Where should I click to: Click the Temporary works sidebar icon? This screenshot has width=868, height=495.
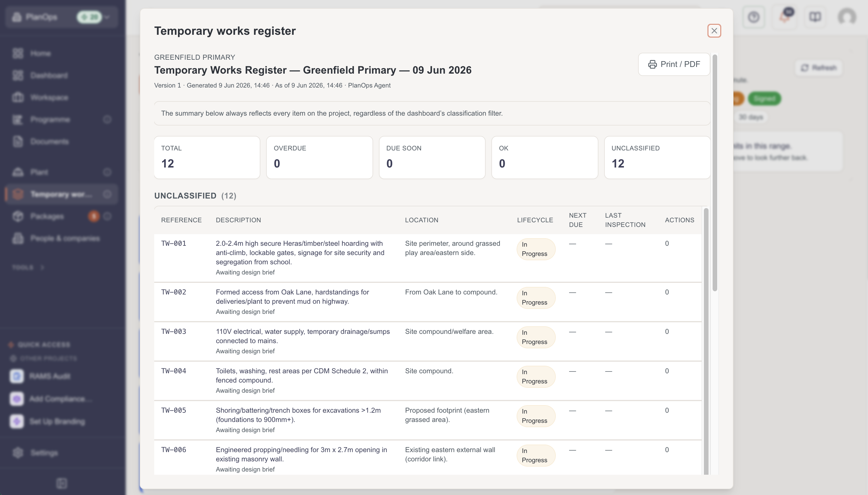click(18, 194)
